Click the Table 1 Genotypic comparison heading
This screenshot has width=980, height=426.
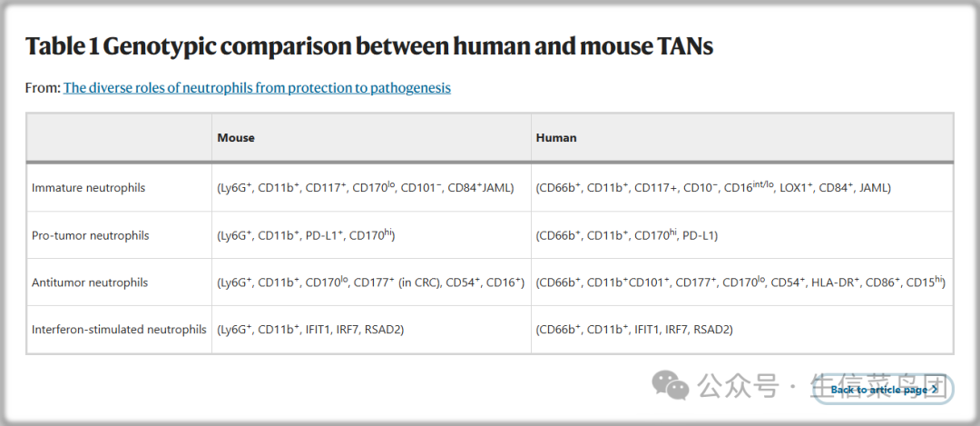click(368, 46)
